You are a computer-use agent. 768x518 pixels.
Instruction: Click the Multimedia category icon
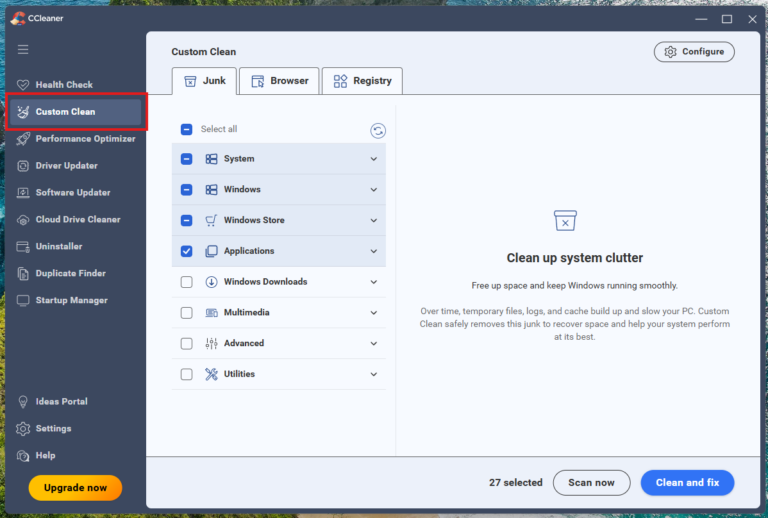211,312
